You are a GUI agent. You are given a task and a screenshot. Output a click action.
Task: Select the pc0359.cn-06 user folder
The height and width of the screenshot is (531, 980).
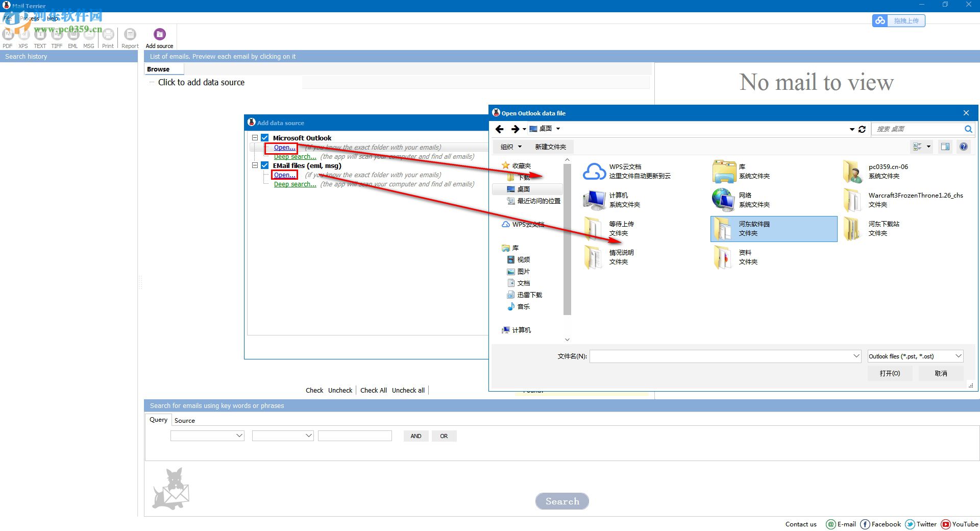(x=876, y=172)
